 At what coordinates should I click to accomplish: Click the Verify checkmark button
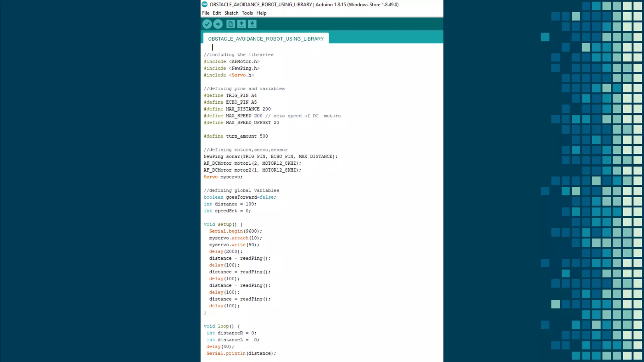[207, 24]
